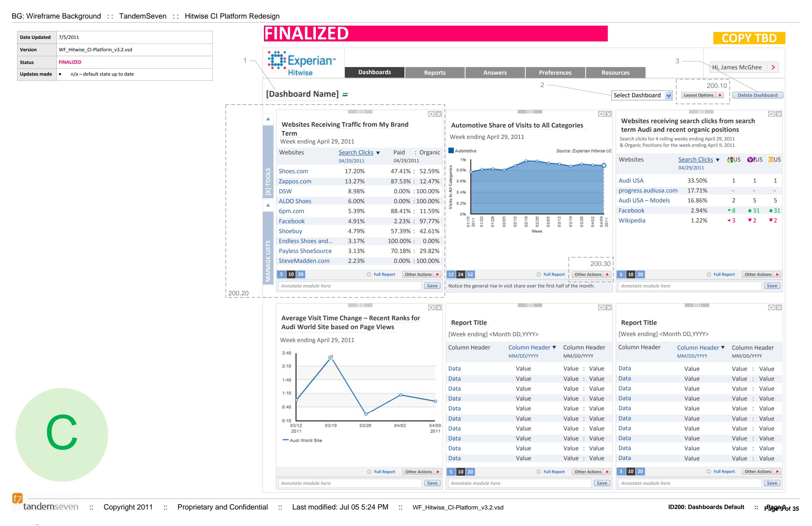This screenshot has height=526, width=812.
Task: Show 10 rows in Brand Term traffic module
Action: coord(291,274)
